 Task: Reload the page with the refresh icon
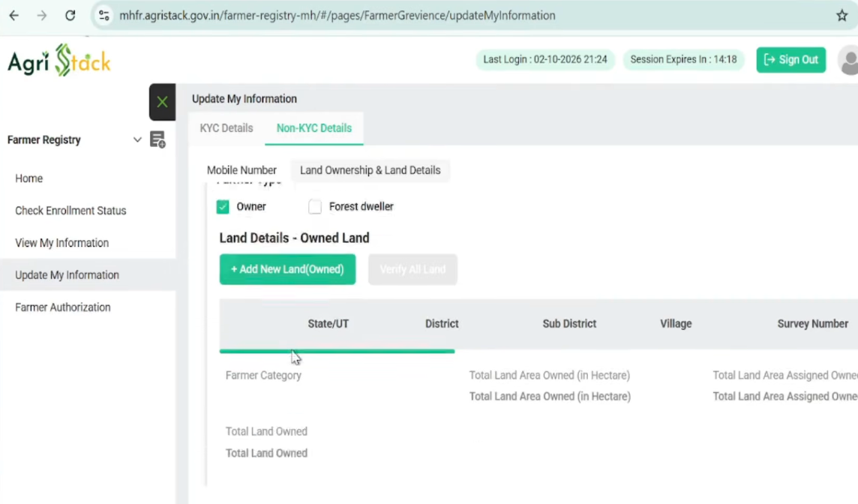(70, 15)
